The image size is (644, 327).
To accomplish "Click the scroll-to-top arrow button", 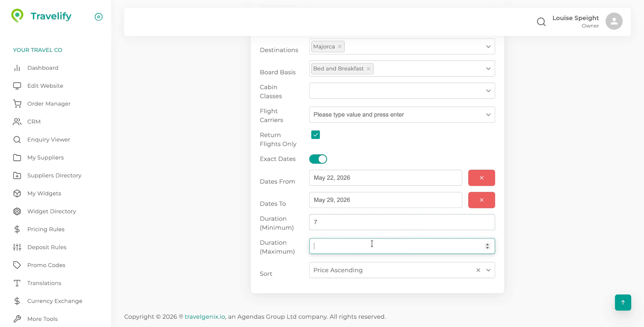I will (623, 303).
